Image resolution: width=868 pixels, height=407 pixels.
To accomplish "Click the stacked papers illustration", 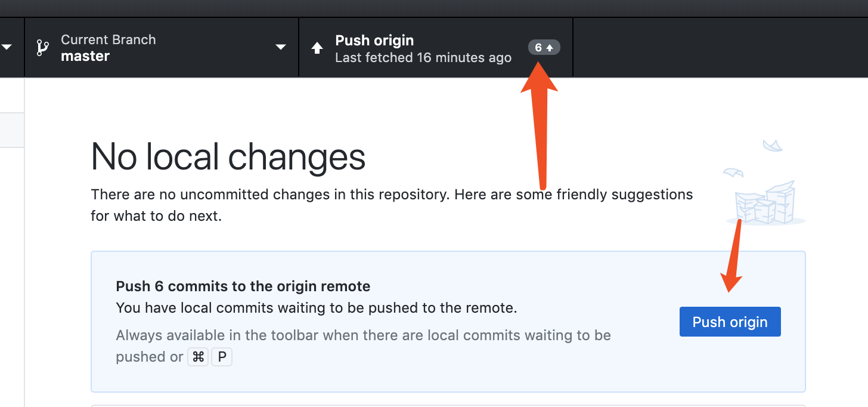I will (x=766, y=204).
